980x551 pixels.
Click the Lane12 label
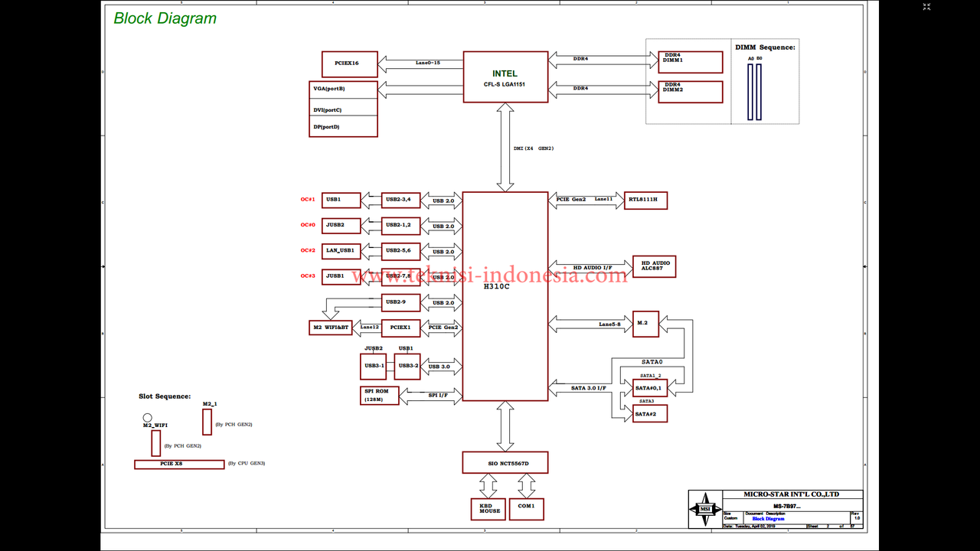coord(370,327)
